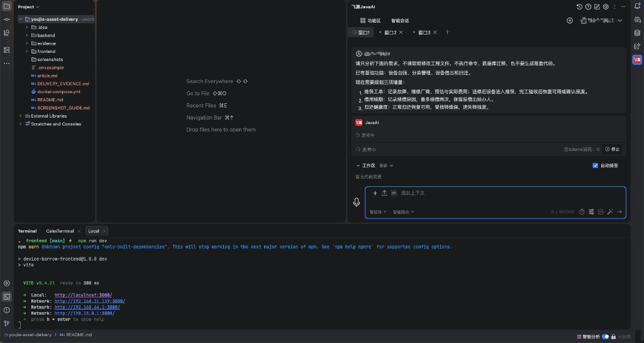Open the Services run icon in left stripe
This screenshot has width=644, height=343.
tap(6, 283)
